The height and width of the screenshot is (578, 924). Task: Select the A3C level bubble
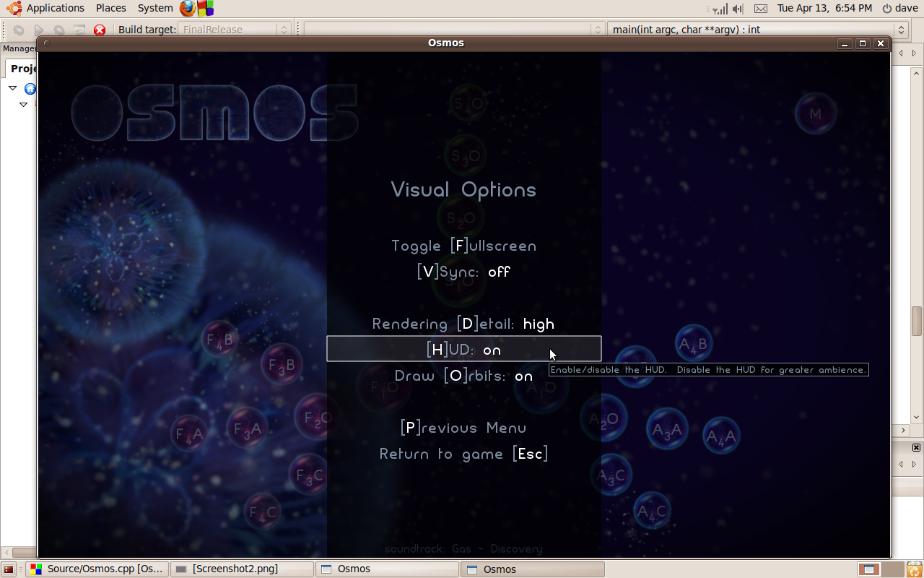point(611,475)
